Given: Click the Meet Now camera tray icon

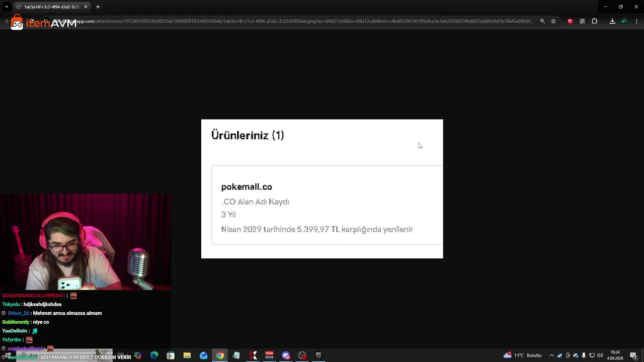Looking at the screenshot, I should click(568, 355).
